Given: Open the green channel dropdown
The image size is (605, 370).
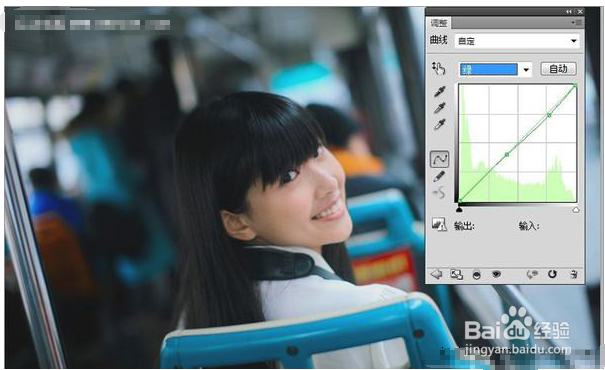Looking at the screenshot, I should 495,69.
